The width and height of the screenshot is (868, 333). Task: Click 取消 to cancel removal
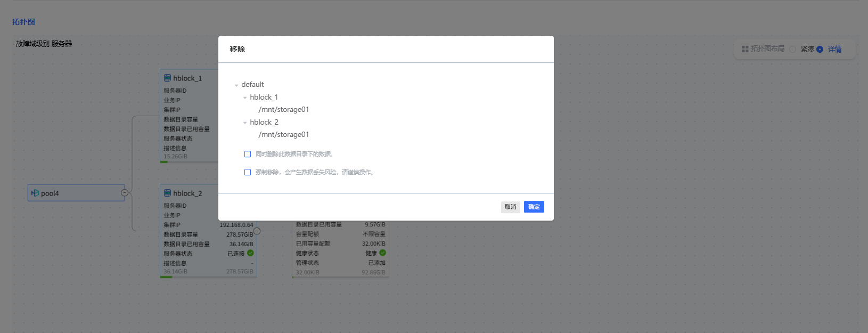511,207
